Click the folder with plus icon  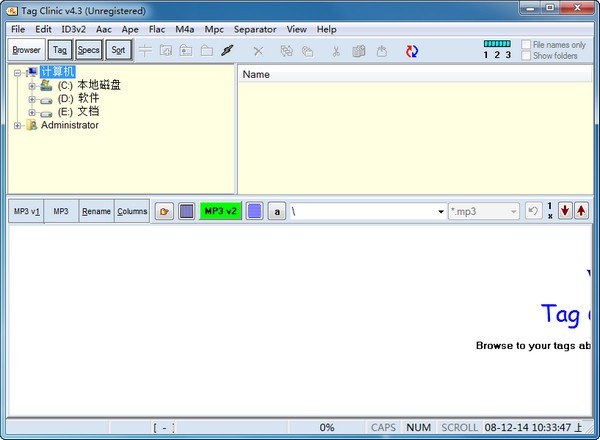point(166,51)
